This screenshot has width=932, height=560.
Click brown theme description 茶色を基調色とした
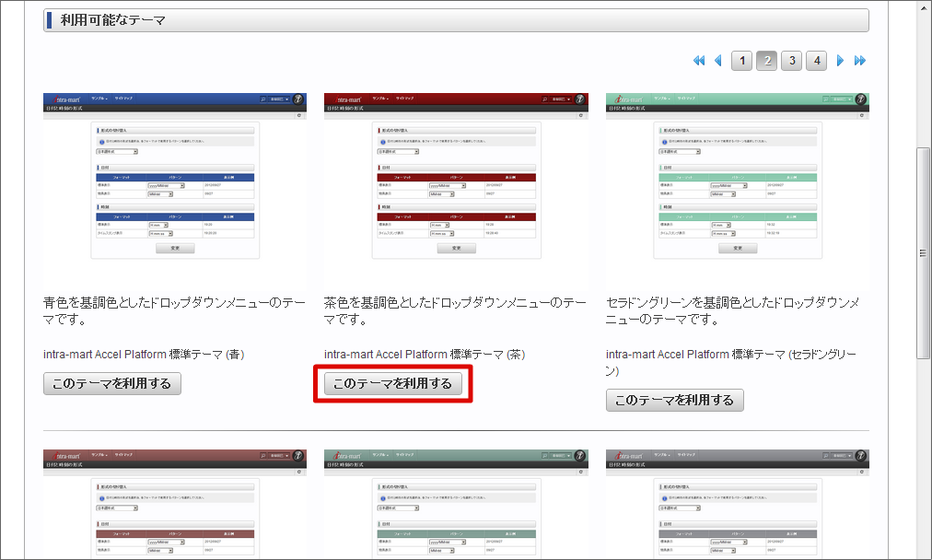[456, 311]
